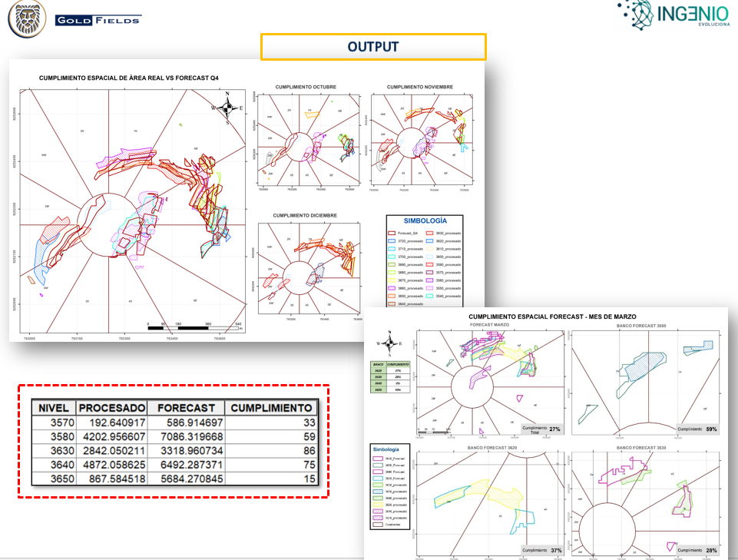This screenshot has width=738, height=560.
Task: Click the 'Cumplimiento 37%' label on Banco 3620 map
Action: pyautogui.click(x=541, y=550)
